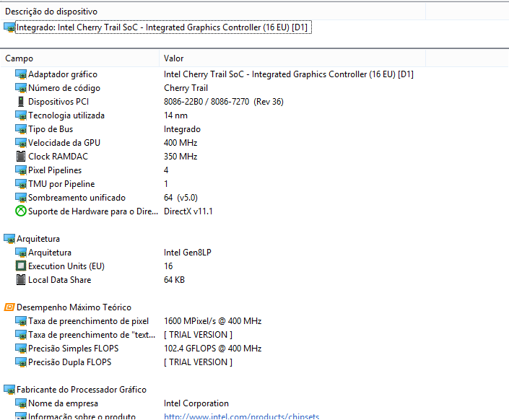Click the icon beside Nome da empresa

[x=21, y=403]
